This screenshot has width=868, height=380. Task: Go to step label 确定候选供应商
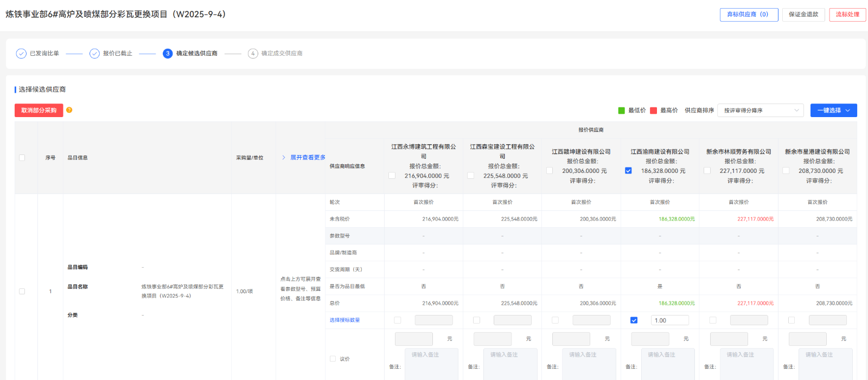coord(197,54)
